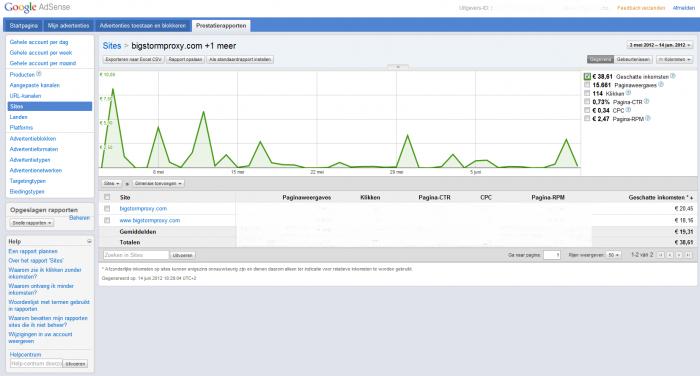Click the Google AdSense logo

pyautogui.click(x=38, y=7)
